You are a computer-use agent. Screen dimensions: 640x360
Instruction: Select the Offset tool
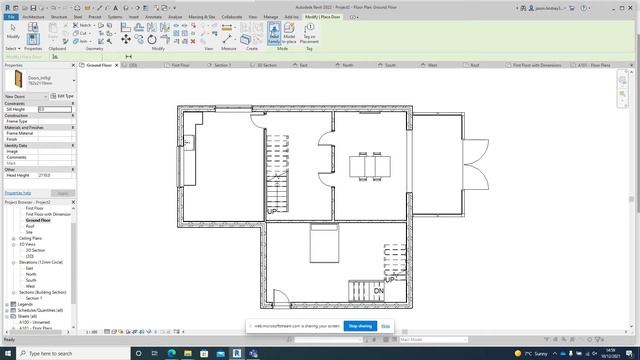pyautogui.click(x=139, y=27)
